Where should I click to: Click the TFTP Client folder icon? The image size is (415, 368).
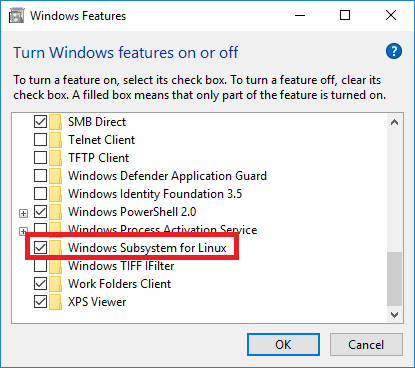click(x=55, y=158)
